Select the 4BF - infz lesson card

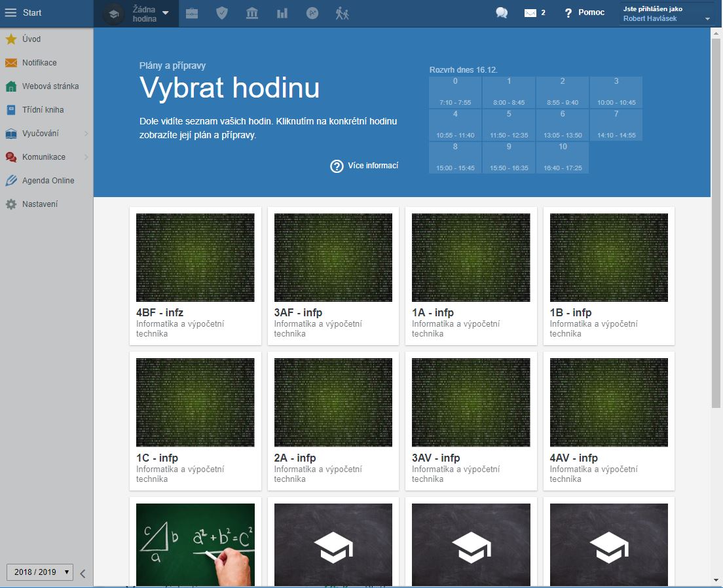point(195,276)
